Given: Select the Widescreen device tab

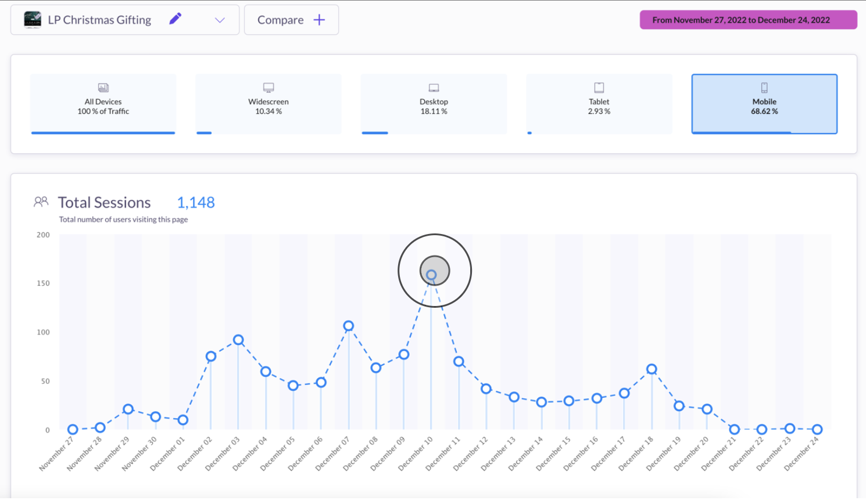Looking at the screenshot, I should point(269,104).
